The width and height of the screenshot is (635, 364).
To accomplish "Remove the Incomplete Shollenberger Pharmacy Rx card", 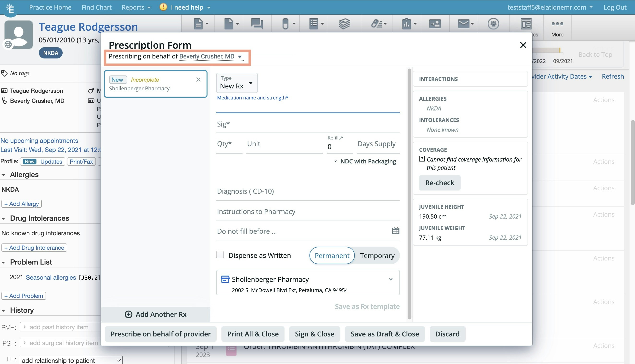I will [198, 80].
